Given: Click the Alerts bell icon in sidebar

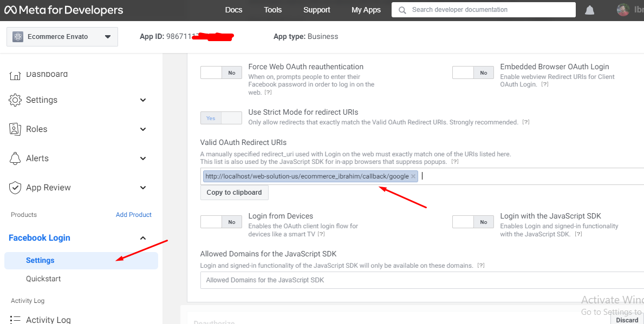Looking at the screenshot, I should pos(16,158).
